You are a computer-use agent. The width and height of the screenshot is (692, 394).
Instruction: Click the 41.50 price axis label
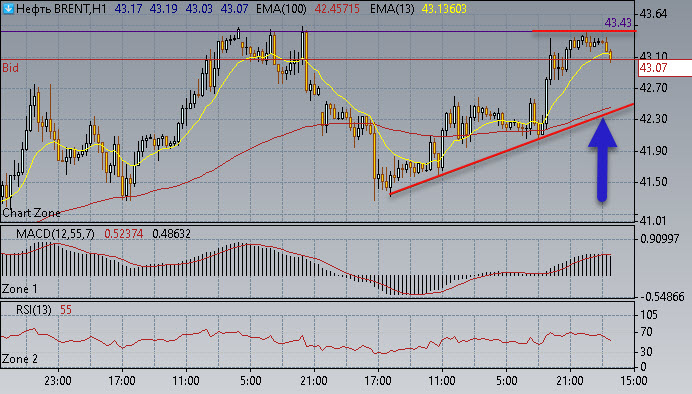click(x=654, y=182)
